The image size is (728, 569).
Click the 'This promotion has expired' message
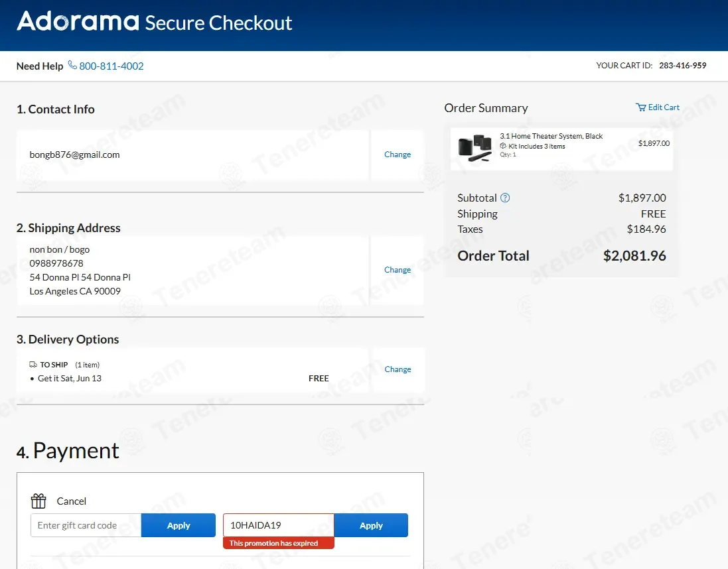coord(279,543)
